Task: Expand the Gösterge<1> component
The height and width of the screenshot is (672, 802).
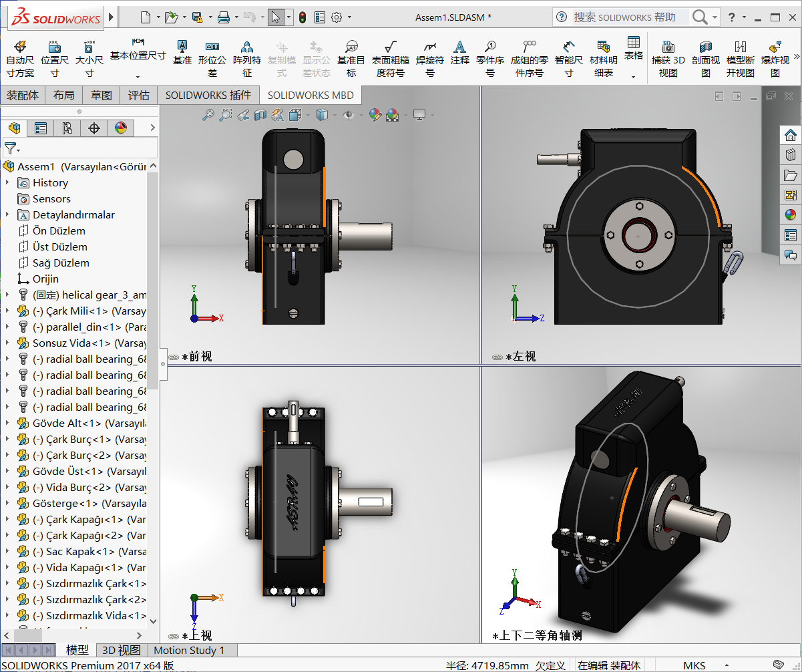Action: point(7,503)
